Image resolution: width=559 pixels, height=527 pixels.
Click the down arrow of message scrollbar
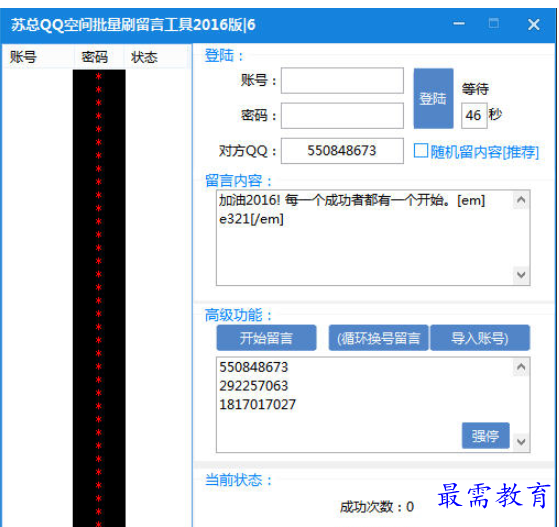pyautogui.click(x=521, y=275)
